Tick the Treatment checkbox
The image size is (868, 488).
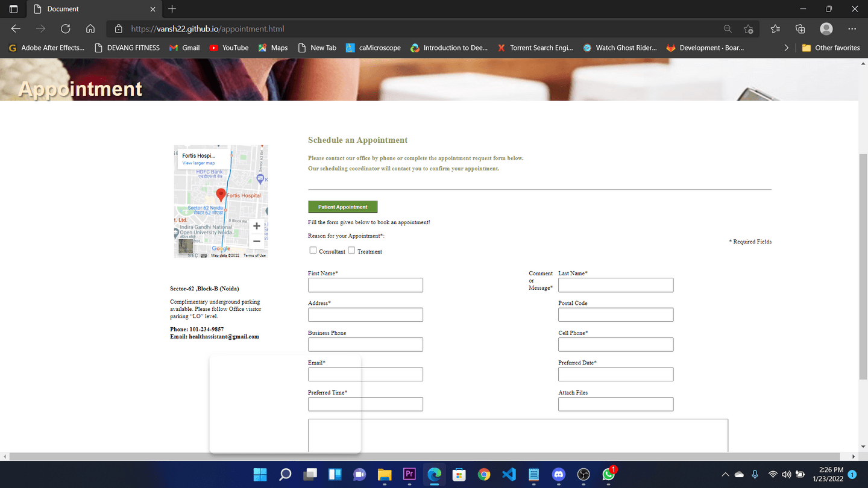coord(351,250)
